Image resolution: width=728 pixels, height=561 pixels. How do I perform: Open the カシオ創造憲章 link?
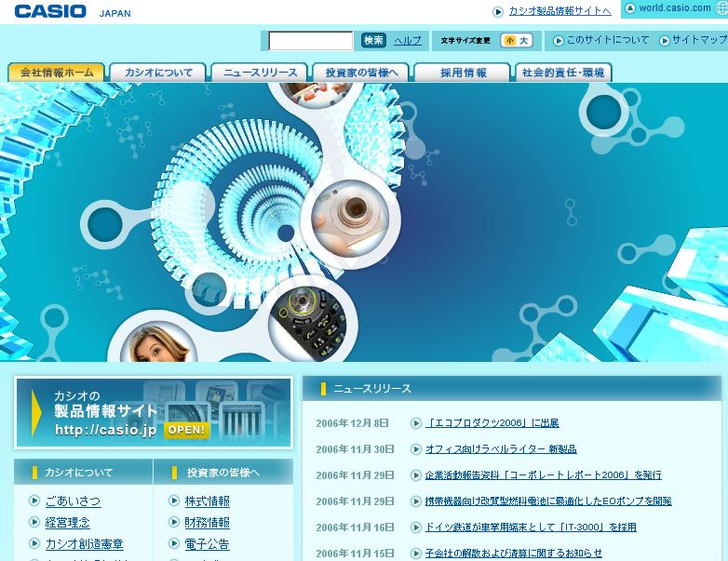point(84,543)
